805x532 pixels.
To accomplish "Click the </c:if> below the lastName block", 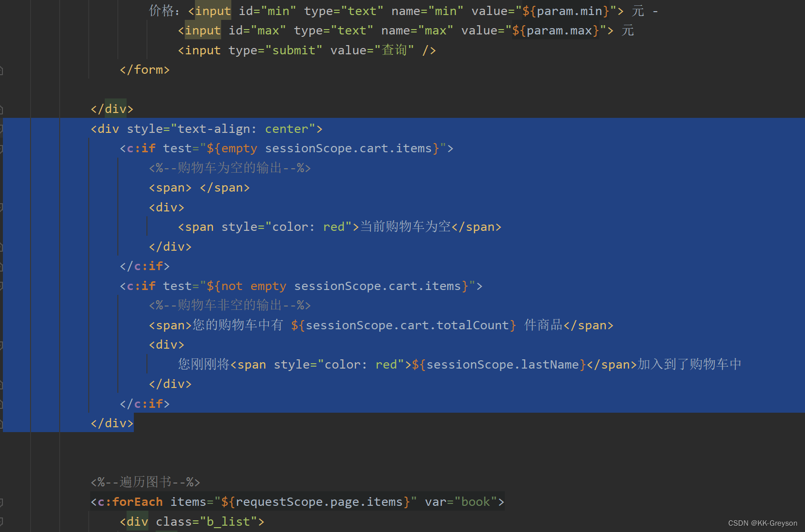I will (x=145, y=404).
